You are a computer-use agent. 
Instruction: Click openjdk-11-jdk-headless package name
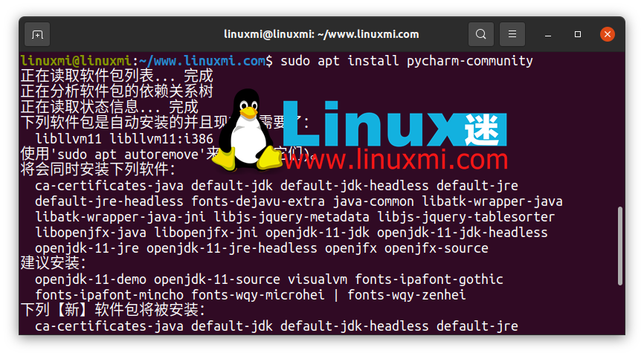tap(463, 233)
